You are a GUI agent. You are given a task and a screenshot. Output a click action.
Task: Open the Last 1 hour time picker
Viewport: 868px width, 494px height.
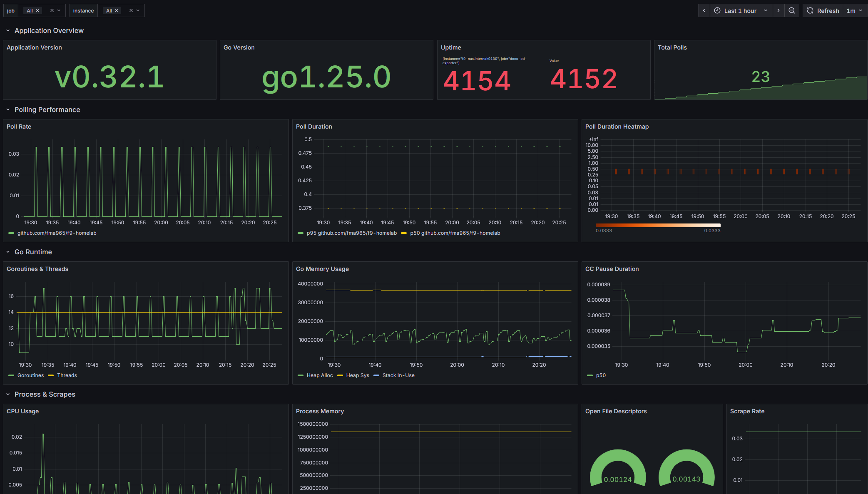[x=741, y=11]
